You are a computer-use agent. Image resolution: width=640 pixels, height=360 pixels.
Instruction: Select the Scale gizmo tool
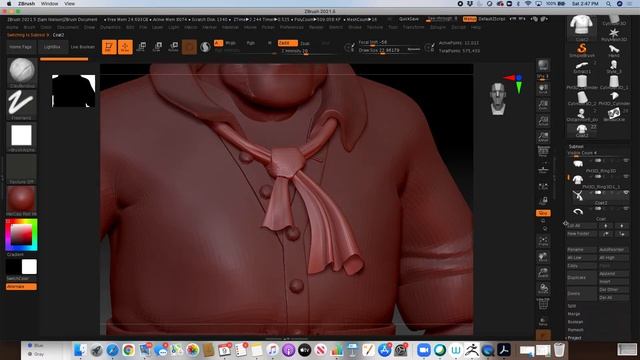pyautogui.click(x=157, y=47)
